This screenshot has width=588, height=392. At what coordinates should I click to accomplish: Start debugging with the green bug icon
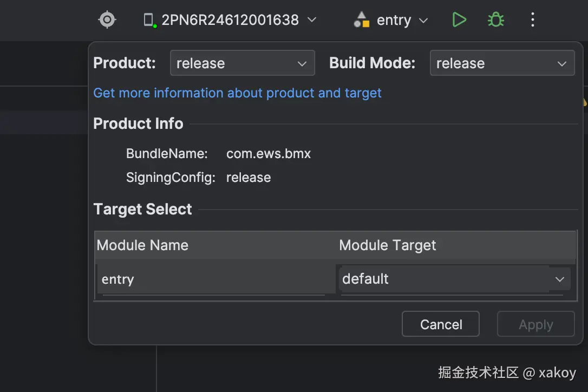coord(495,20)
